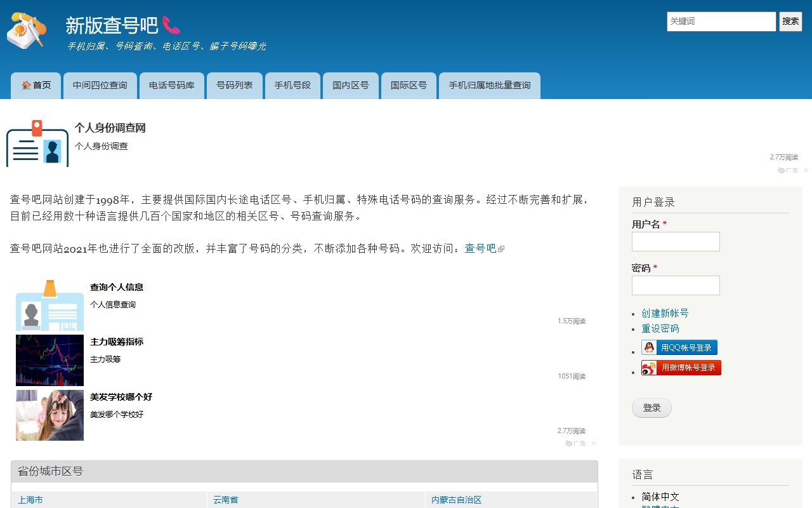Screen dimensions: 812x508
Task: Select 简体中文 language link
Action: [660, 497]
